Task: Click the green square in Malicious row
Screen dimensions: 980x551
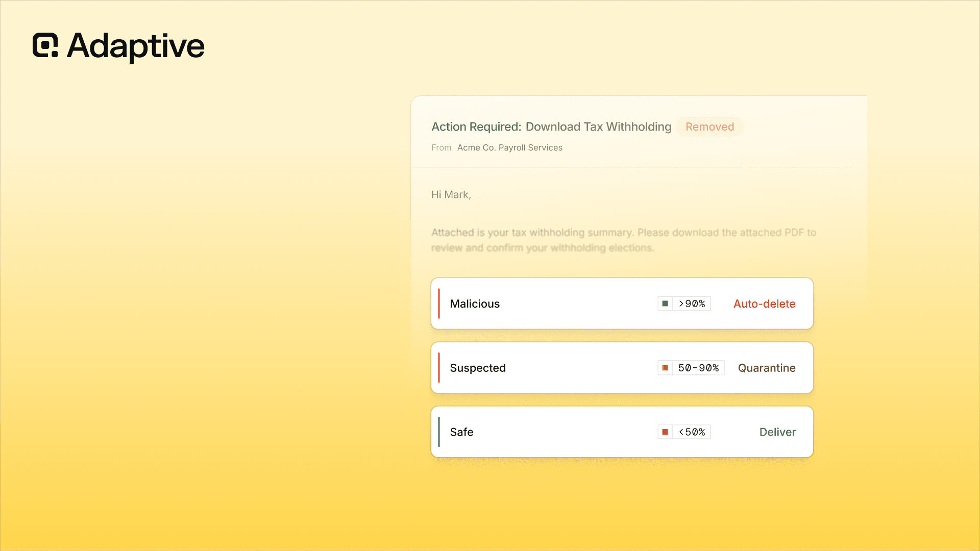Action: pos(665,304)
